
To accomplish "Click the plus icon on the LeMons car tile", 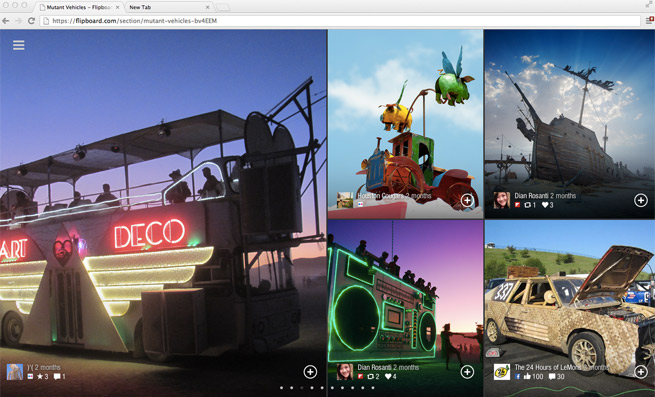I will 641,372.
